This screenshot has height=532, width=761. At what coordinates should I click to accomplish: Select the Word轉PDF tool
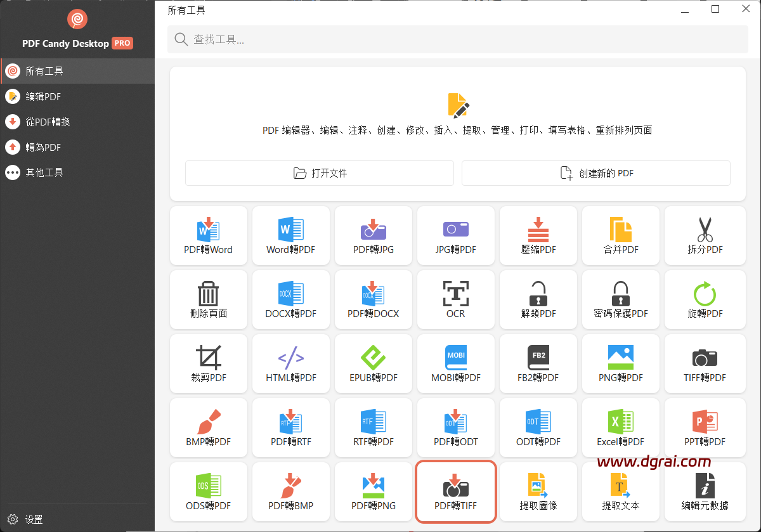point(290,235)
